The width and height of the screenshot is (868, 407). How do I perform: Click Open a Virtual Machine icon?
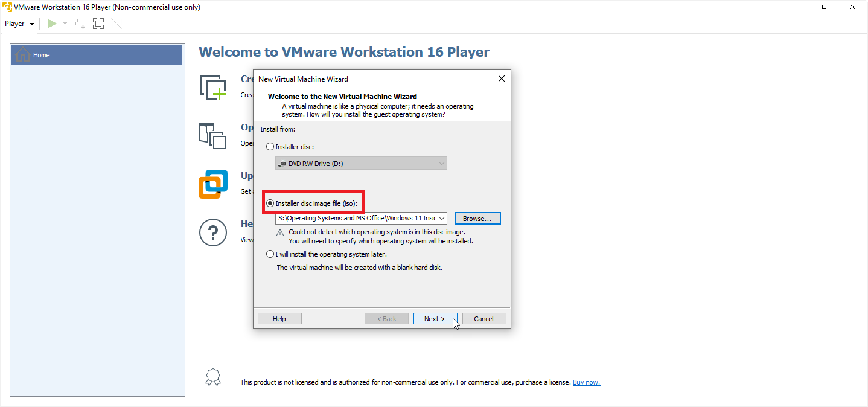(212, 136)
